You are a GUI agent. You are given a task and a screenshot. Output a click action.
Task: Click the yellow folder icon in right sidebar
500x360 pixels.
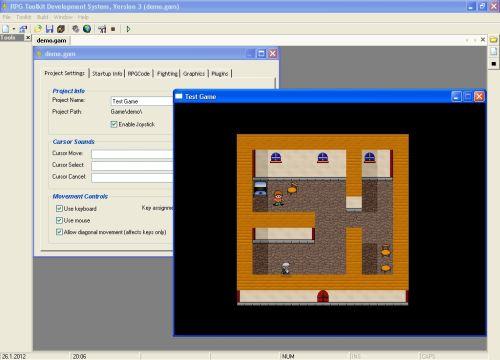[x=493, y=40]
